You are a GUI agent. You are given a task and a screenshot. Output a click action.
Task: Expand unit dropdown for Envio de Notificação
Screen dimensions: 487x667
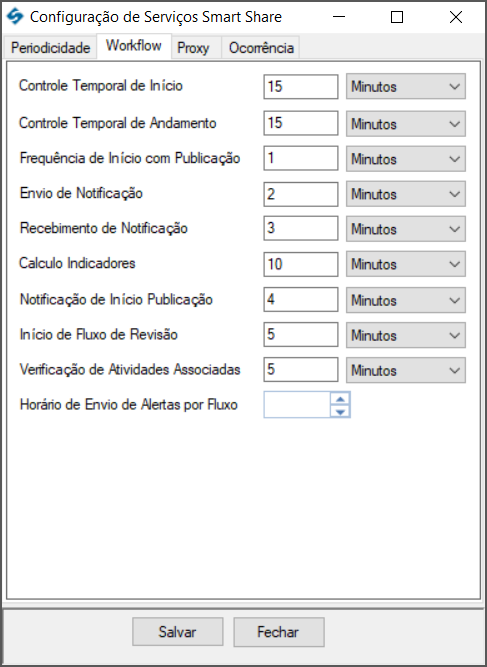(406, 194)
